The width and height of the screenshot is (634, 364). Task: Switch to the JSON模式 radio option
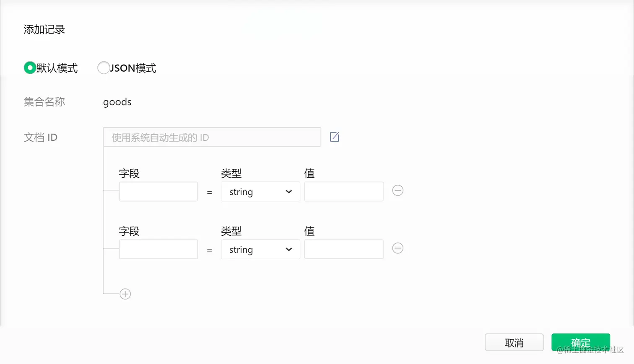click(104, 68)
